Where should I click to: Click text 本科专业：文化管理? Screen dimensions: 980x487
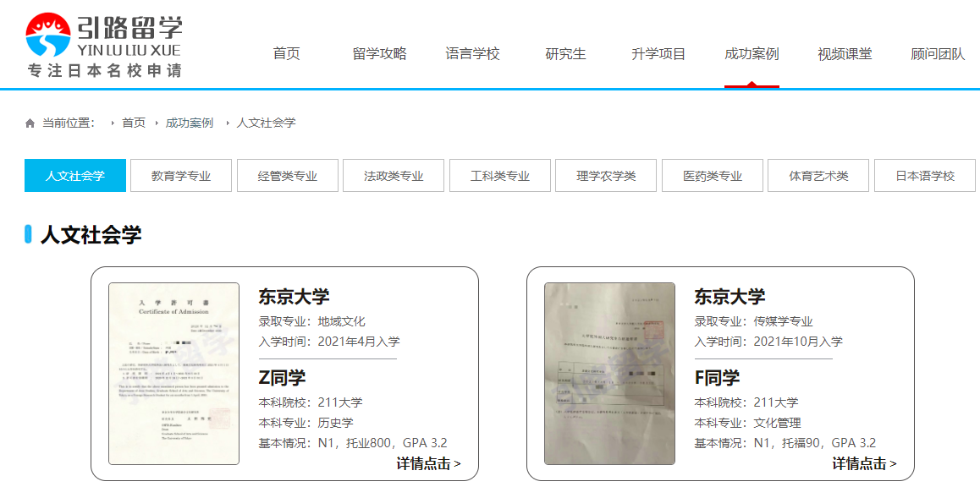coord(747,423)
